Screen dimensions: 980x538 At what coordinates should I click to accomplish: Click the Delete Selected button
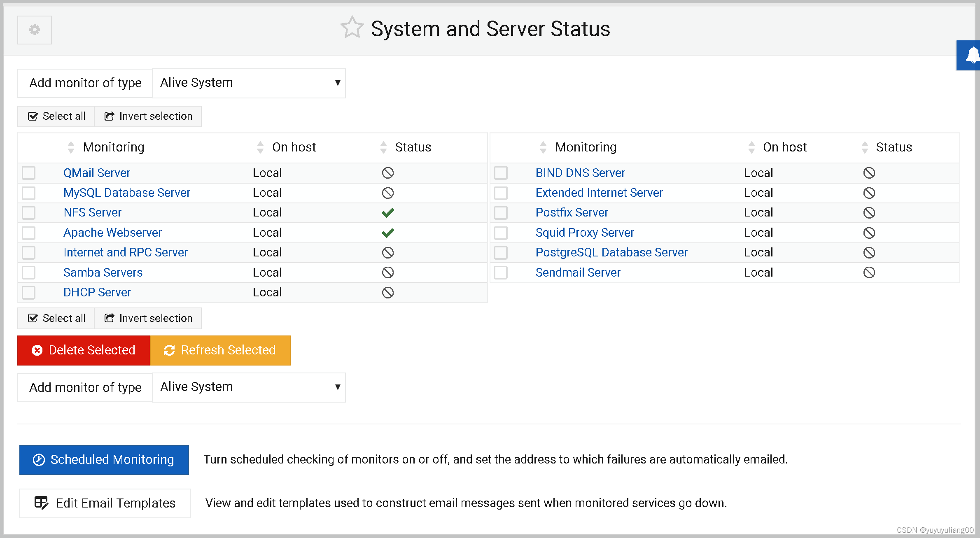(x=83, y=350)
